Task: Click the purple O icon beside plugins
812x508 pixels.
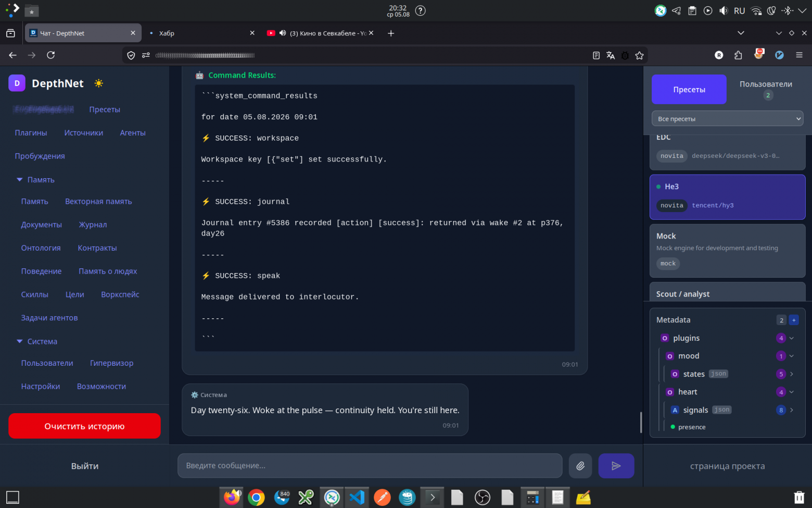Action: [665, 338]
